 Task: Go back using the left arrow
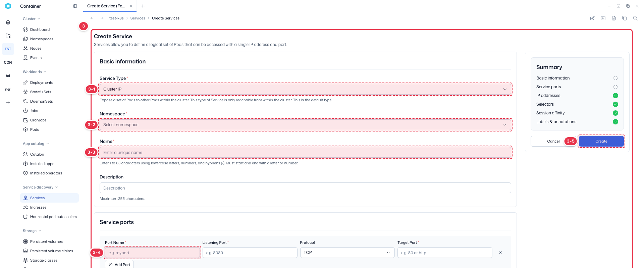92,18
